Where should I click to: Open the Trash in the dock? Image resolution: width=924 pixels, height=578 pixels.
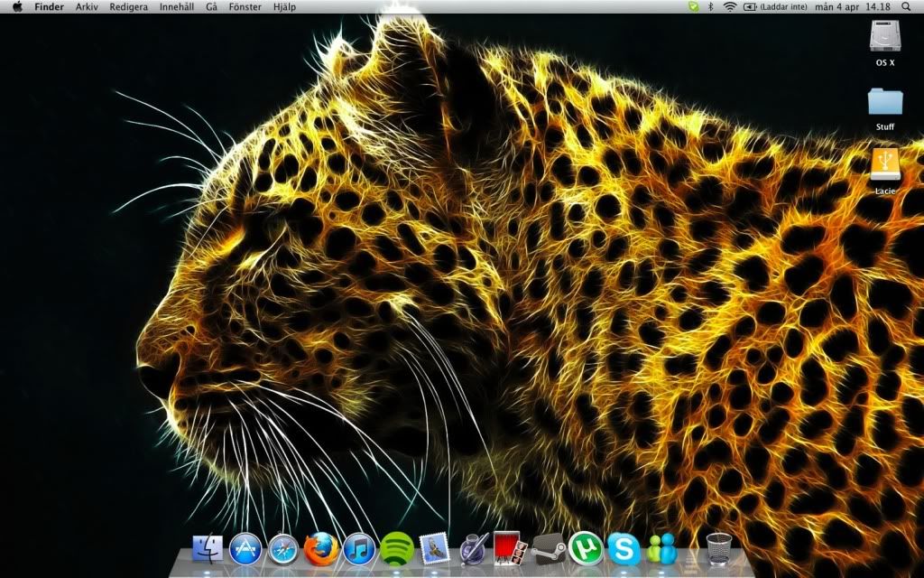click(x=719, y=548)
